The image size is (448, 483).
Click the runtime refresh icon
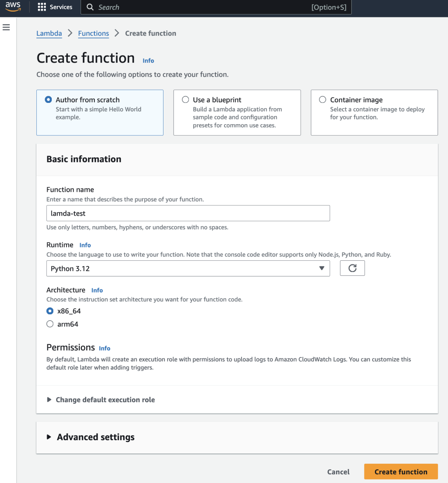[352, 268]
